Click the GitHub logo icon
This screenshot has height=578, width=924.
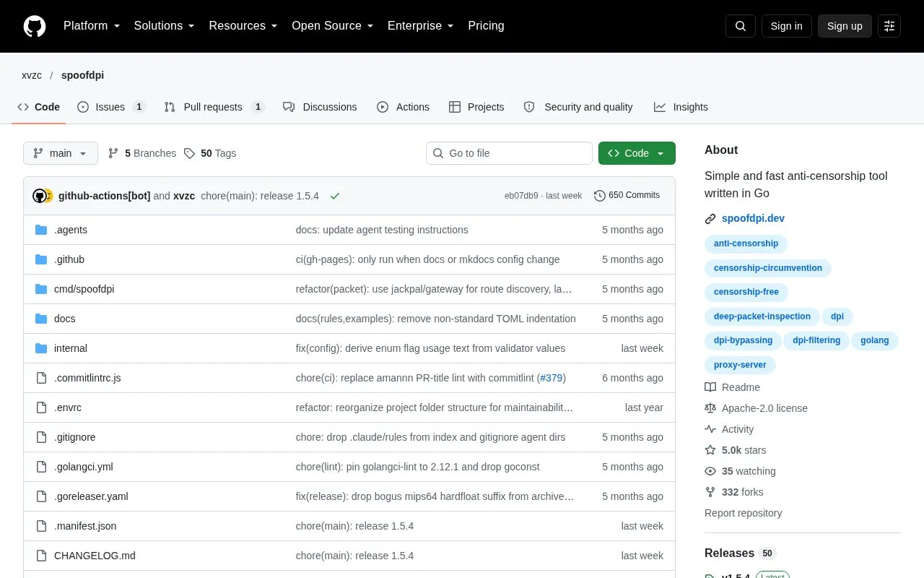click(x=35, y=26)
